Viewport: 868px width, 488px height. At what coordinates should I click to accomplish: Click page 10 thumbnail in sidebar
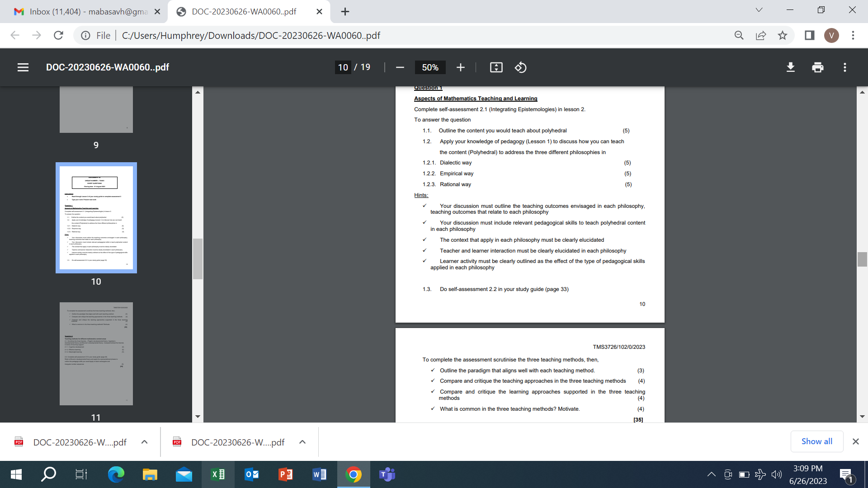pyautogui.click(x=96, y=217)
